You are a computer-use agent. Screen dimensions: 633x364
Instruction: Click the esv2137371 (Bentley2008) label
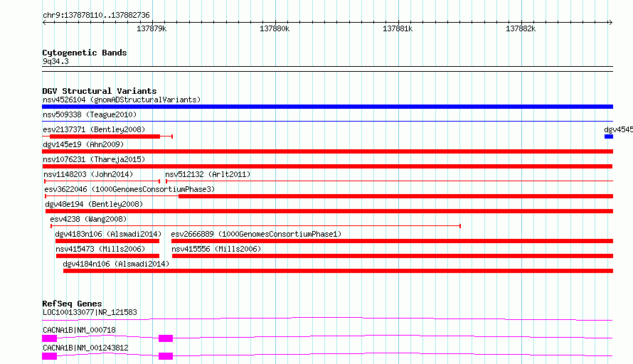94,129
